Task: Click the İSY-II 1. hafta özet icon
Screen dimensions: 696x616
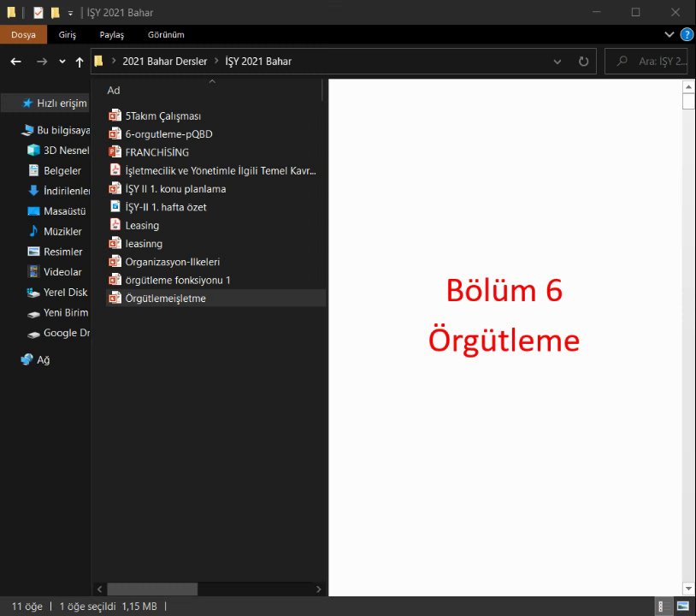Action: coord(115,206)
